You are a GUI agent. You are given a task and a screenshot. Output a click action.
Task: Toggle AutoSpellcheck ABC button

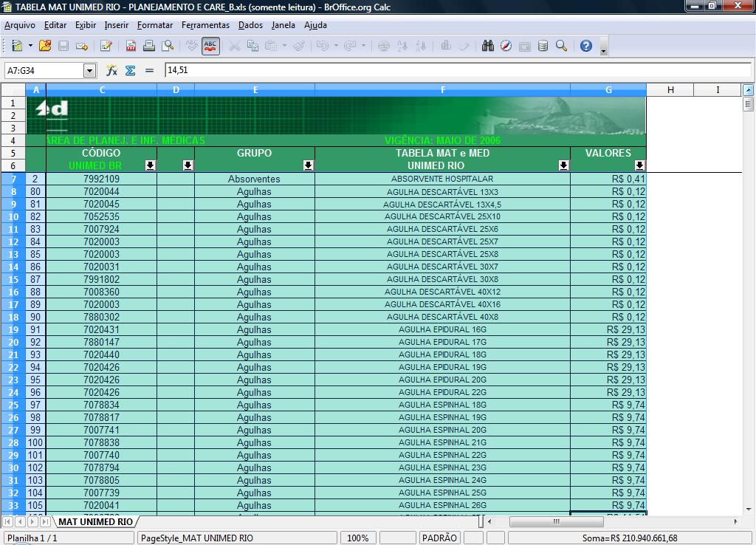click(210, 46)
